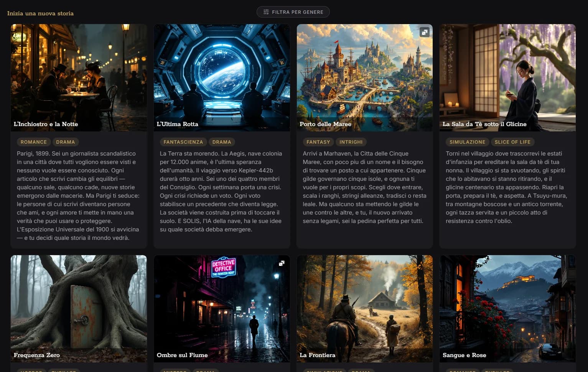Open the Porto delle Maree castle city image
Image resolution: width=588 pixels, height=372 pixels.
[365, 78]
